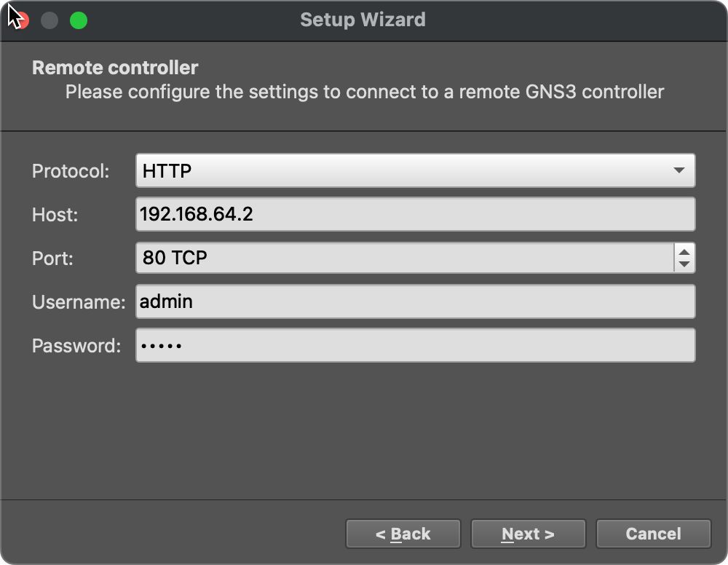
Task: Focus the masked Password field
Action: point(415,345)
